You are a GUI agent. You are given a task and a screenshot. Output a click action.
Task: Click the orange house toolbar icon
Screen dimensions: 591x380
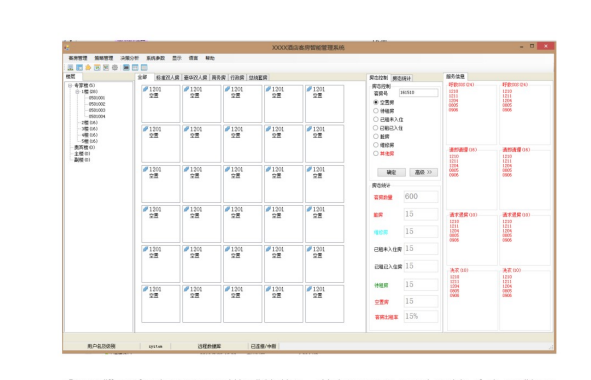pyautogui.click(x=88, y=67)
